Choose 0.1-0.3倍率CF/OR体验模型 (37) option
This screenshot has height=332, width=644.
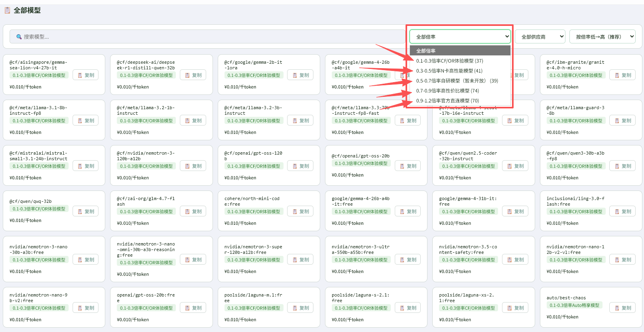(460, 61)
